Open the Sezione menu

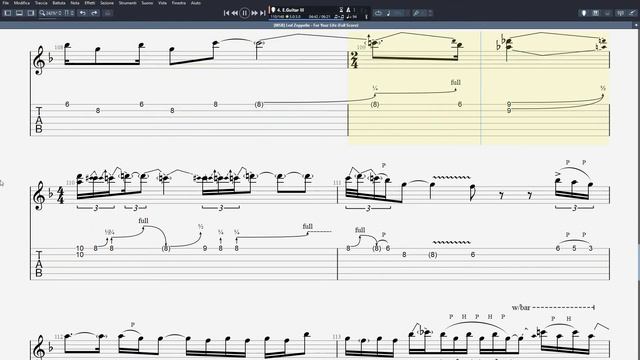[107, 3]
